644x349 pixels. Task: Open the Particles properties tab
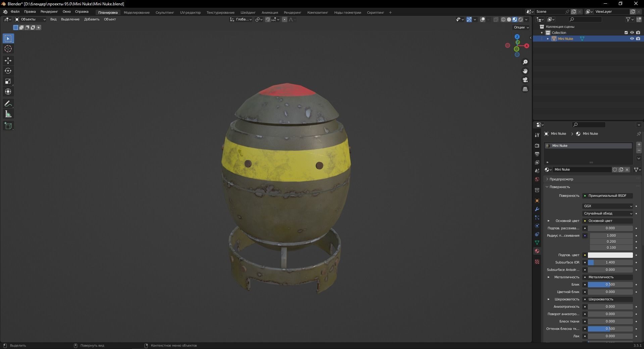[x=537, y=218]
